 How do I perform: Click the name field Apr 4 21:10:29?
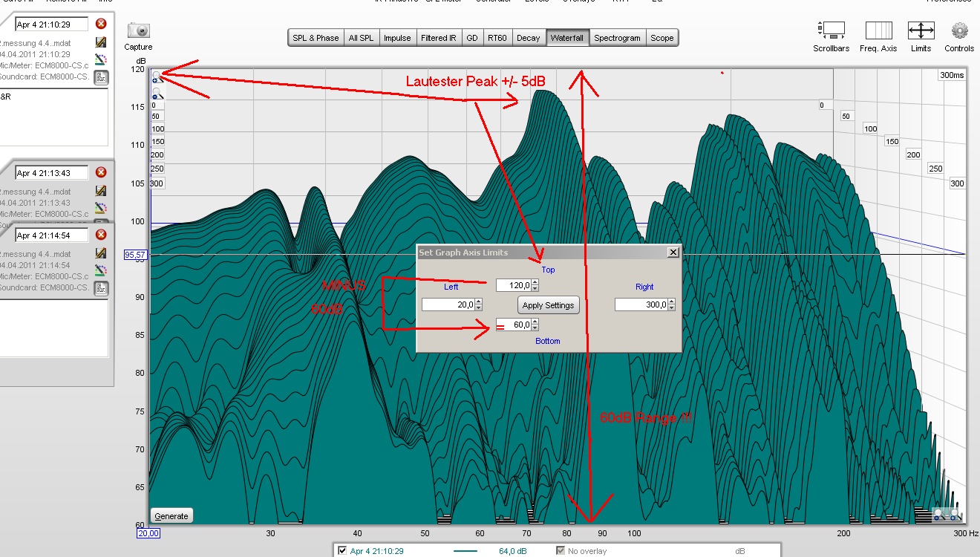pos(52,25)
